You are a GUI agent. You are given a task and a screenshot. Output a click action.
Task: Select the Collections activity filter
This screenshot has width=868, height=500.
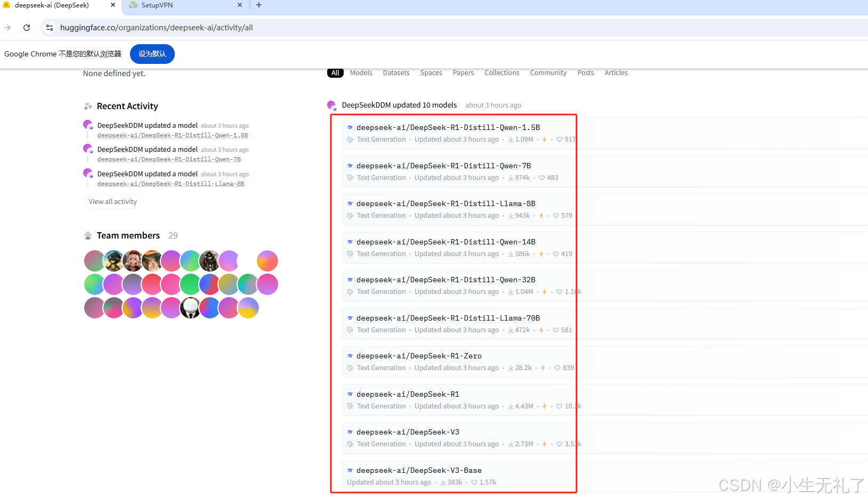[x=502, y=73]
